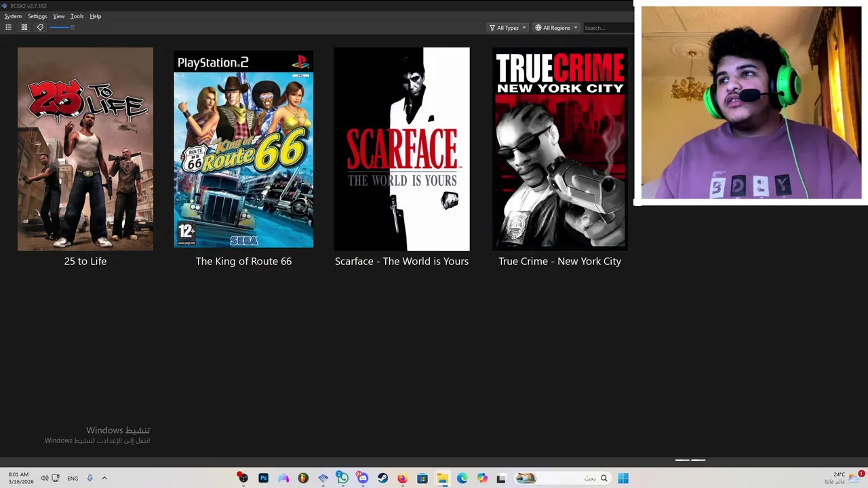Click the taskbar search box
Viewport: 868px width, 488px height.
(563, 479)
